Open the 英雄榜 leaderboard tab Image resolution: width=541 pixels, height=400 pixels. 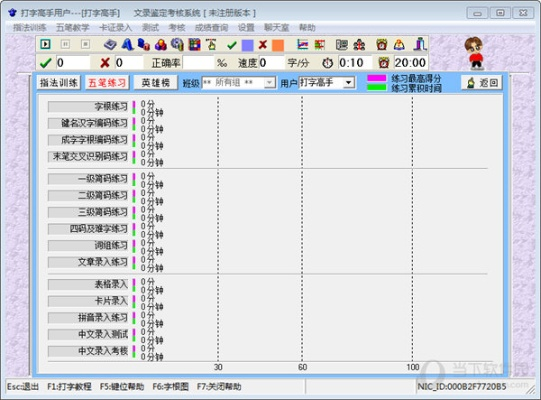pyautogui.click(x=156, y=83)
